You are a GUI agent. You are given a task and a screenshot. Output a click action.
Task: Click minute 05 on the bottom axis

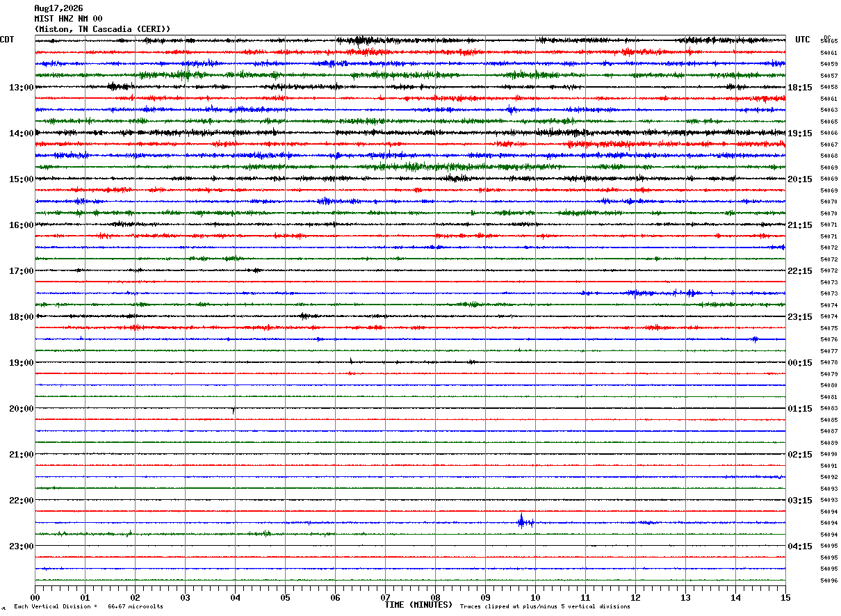(285, 597)
